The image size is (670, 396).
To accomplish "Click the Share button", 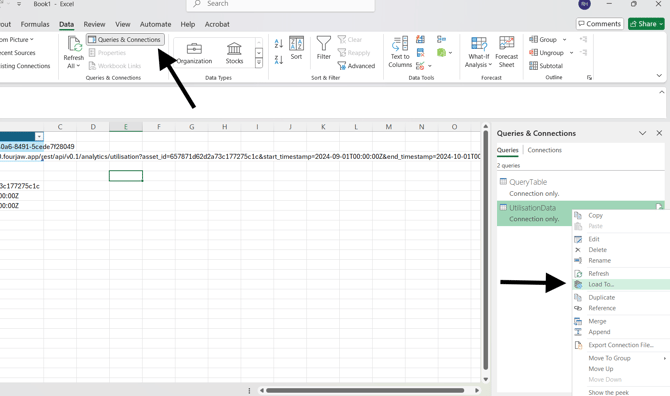I will pyautogui.click(x=646, y=24).
